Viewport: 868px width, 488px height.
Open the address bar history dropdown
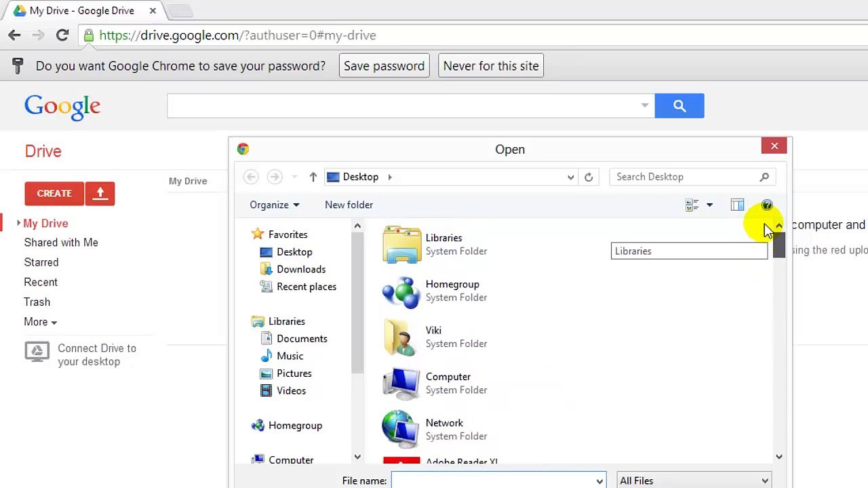(570, 177)
